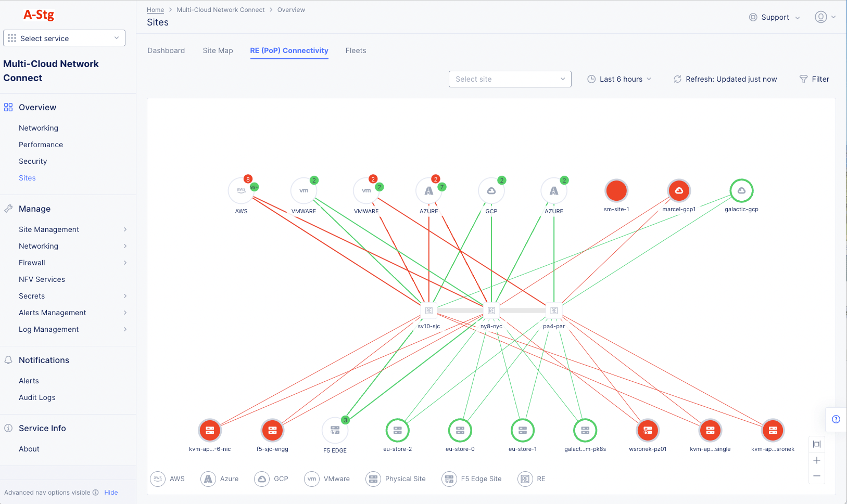Click the zoom in plus control

click(x=817, y=460)
